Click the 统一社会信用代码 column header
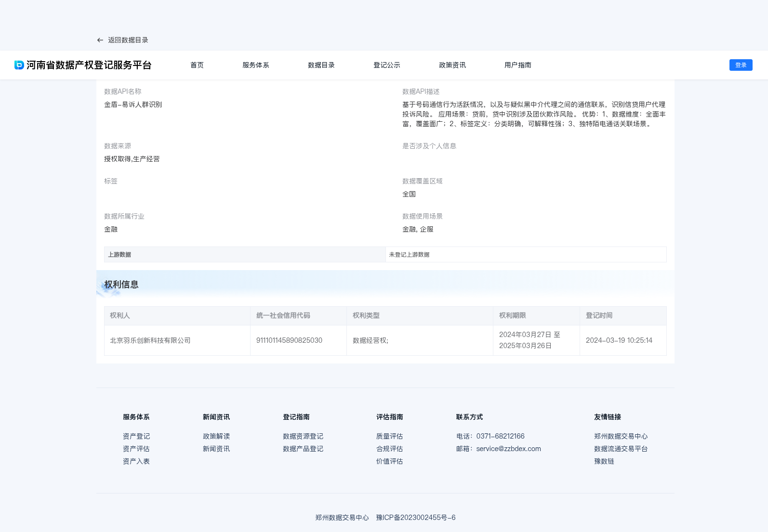 coord(299,316)
